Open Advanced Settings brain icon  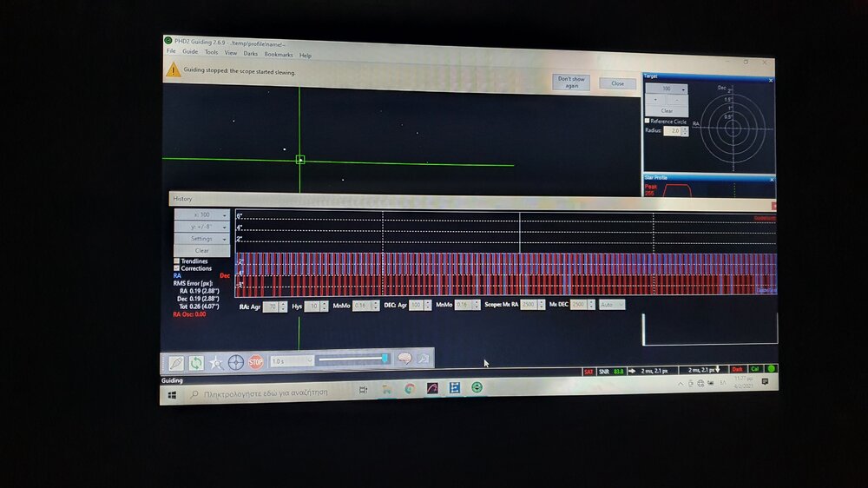[404, 359]
